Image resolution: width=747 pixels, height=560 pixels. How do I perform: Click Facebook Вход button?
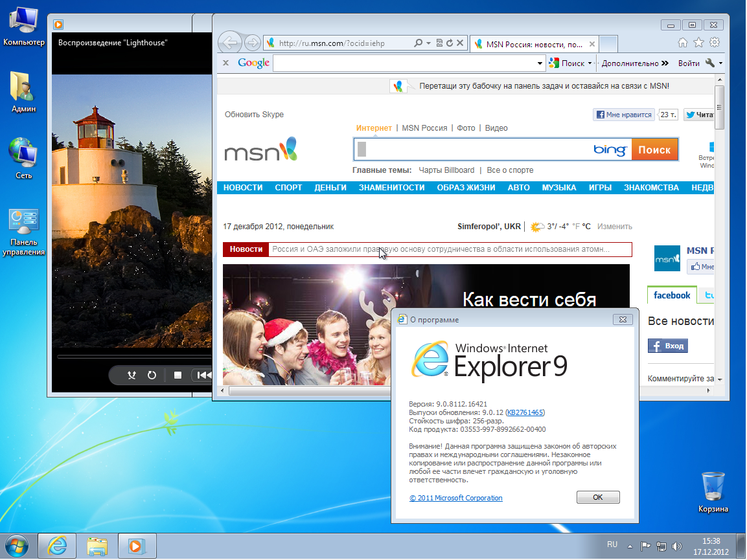pos(668,346)
